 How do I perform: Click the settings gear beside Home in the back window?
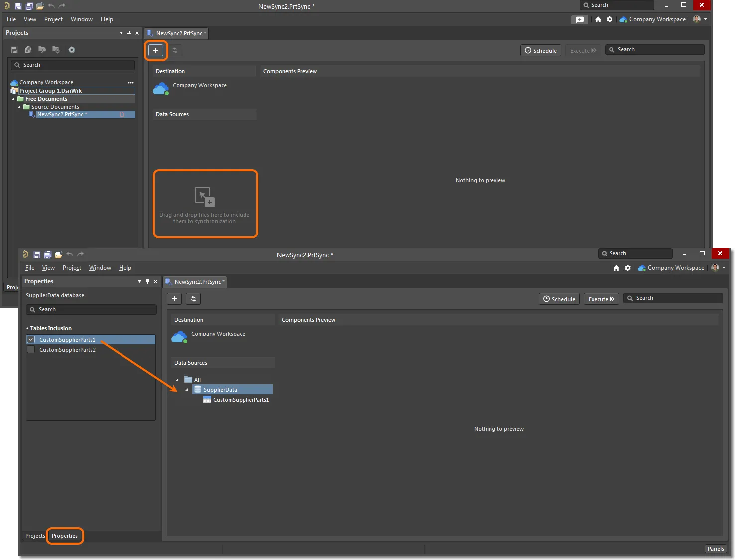point(610,19)
